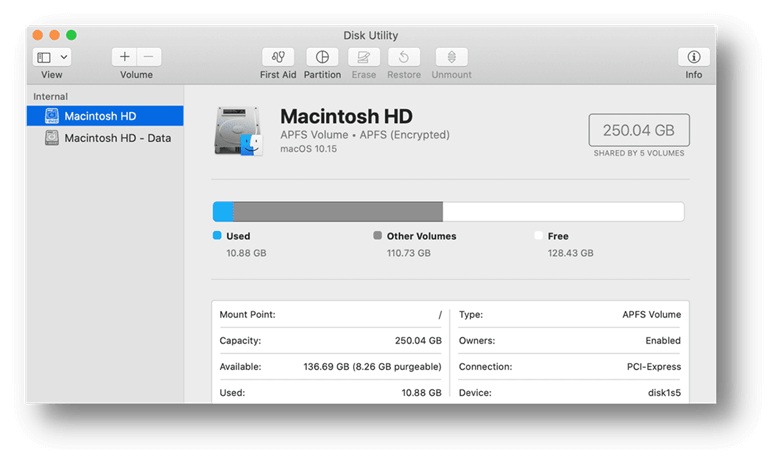
Task: Click the minus remove volume button
Action: 149,57
